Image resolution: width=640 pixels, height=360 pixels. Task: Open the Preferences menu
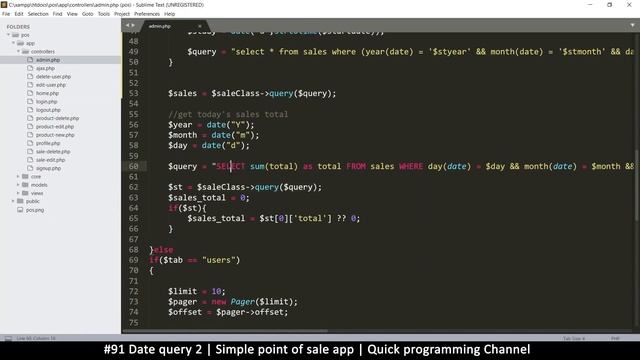(147, 14)
